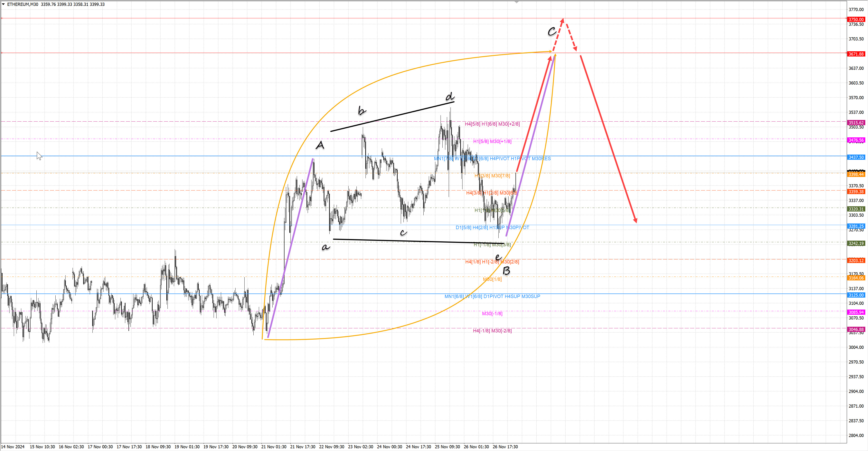Select the lowercase wave label a
Image resolution: width=868 pixels, height=451 pixels.
325,247
